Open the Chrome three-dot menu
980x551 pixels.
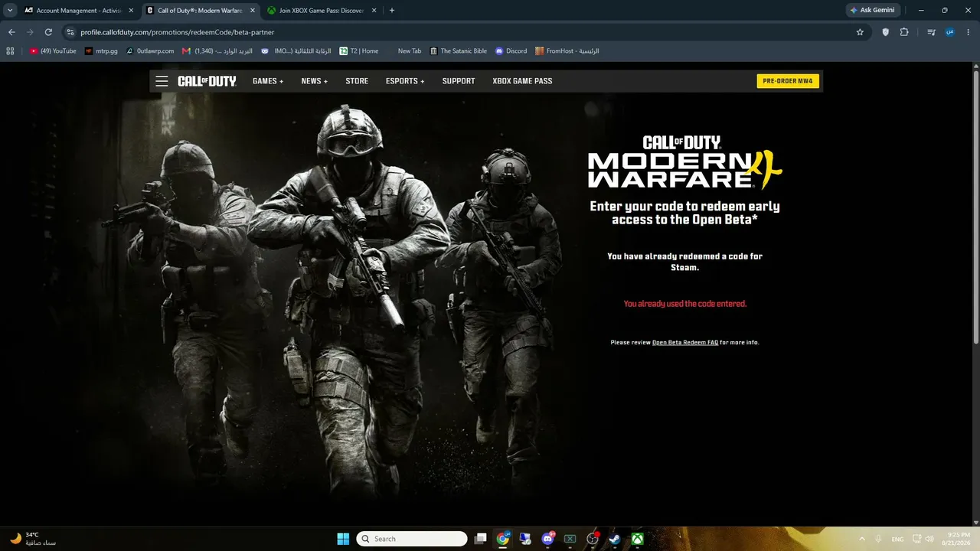click(968, 32)
